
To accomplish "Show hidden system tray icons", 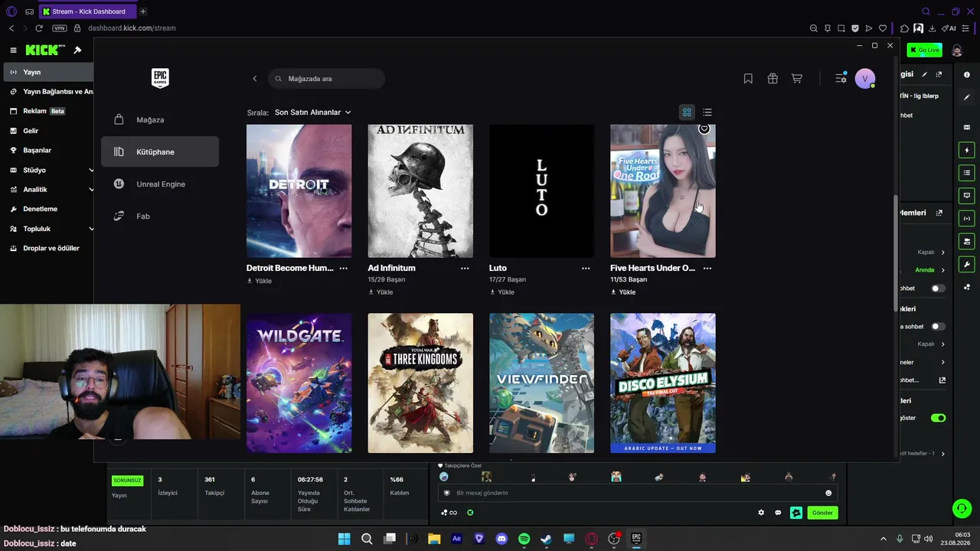I will 883,539.
